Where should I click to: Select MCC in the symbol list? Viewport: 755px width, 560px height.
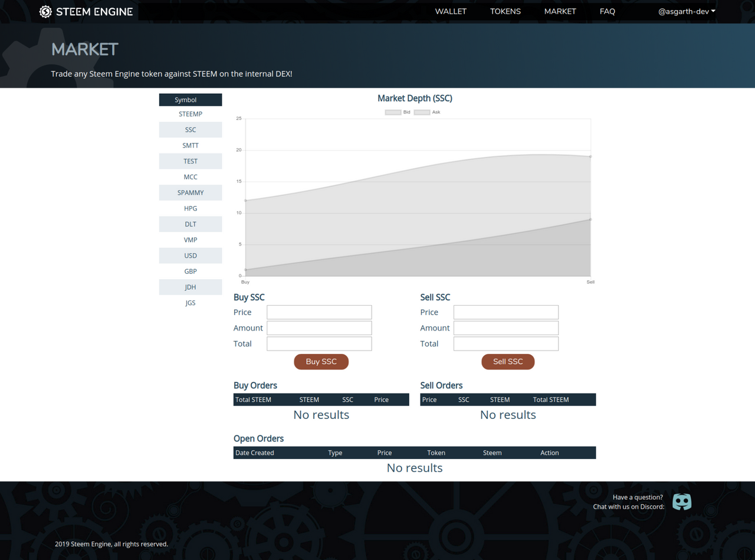(191, 177)
